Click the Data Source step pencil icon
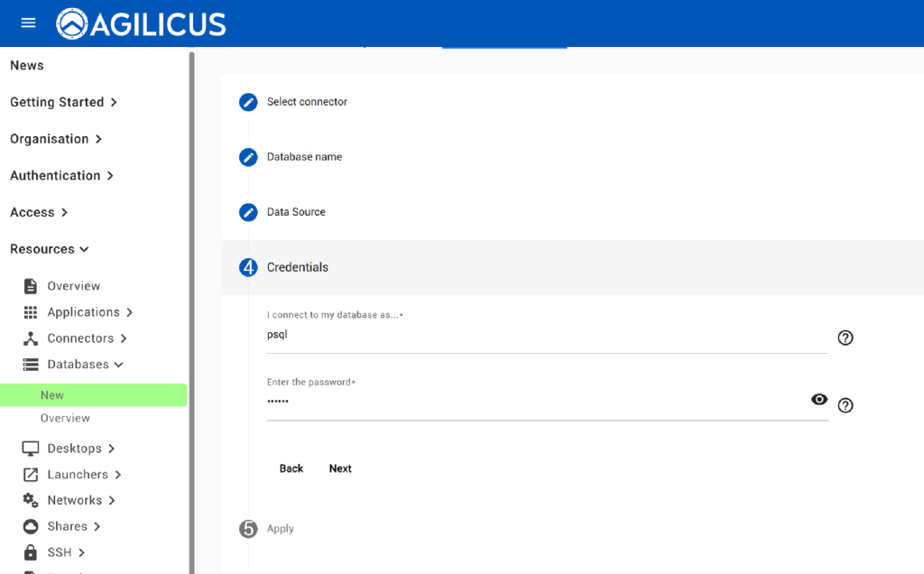Screen dimensions: 924x574 coord(248,212)
